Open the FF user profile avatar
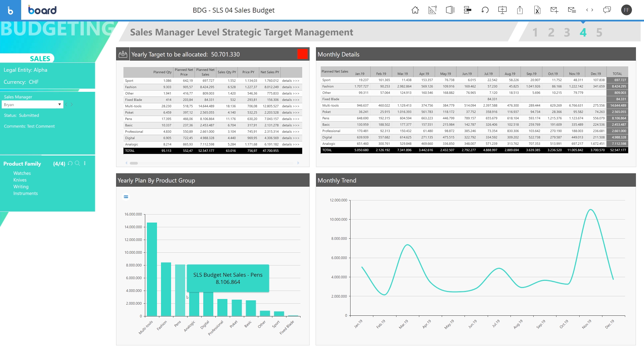 626,10
